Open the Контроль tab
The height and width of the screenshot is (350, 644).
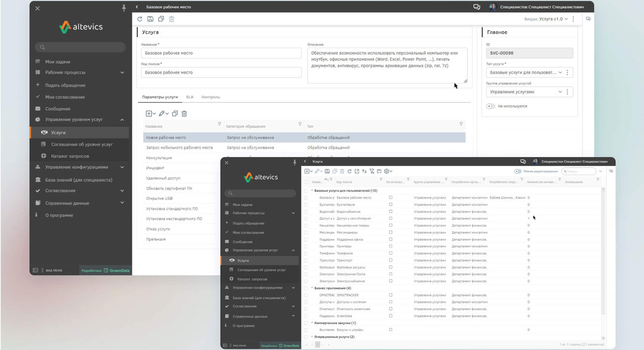click(x=211, y=97)
